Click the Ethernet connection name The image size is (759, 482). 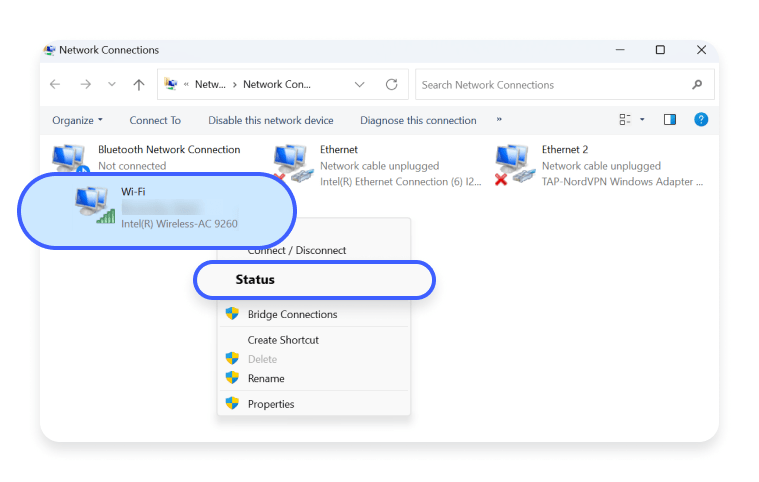[x=339, y=150]
